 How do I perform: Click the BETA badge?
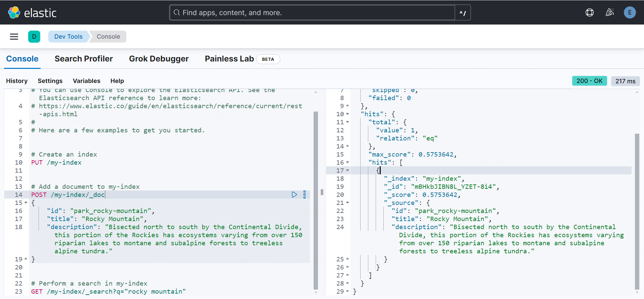tap(268, 59)
